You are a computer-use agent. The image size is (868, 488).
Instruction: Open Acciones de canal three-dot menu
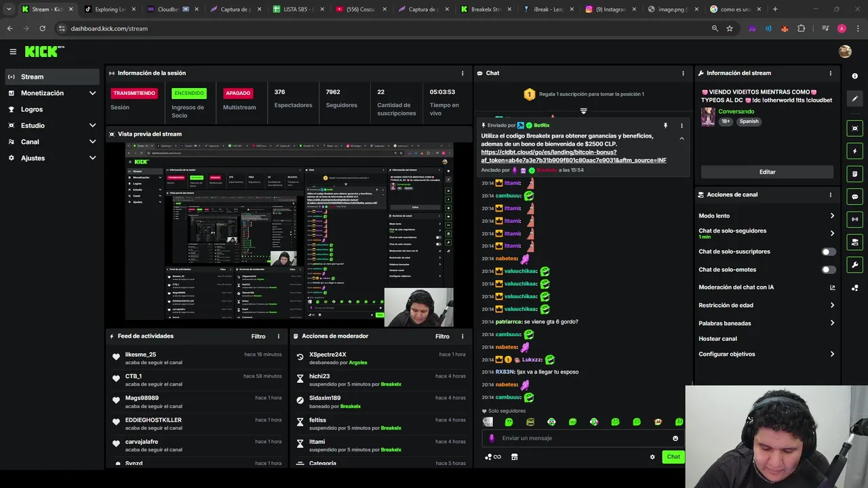point(830,195)
